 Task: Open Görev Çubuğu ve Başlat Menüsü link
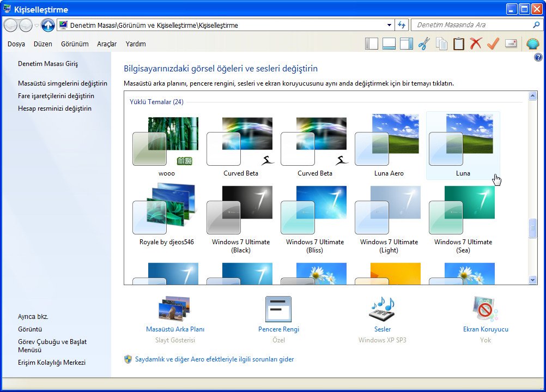52,346
